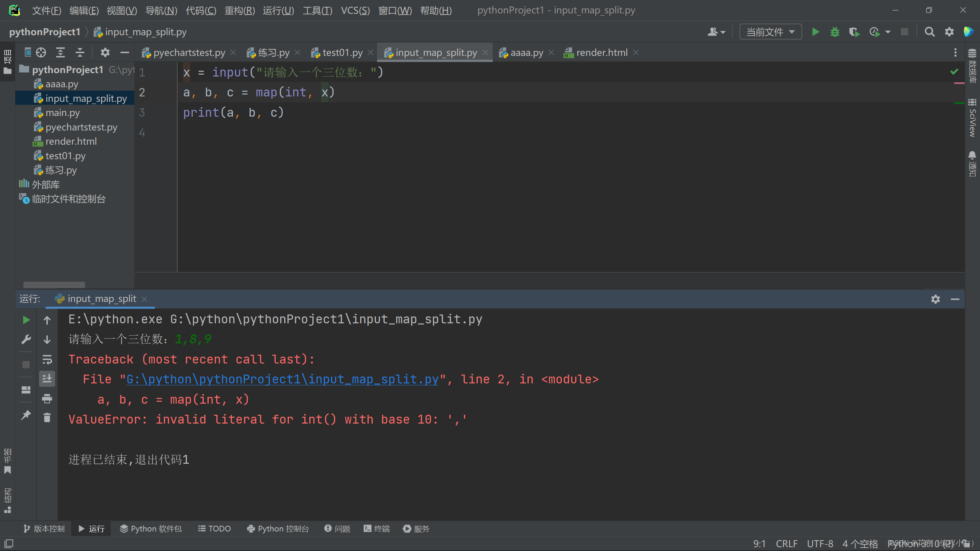
Task: Open the input_map_split.py traceback link
Action: tap(282, 379)
